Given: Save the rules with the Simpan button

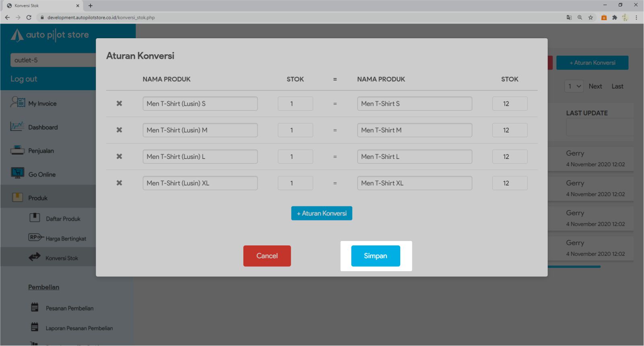Looking at the screenshot, I should (x=375, y=256).
